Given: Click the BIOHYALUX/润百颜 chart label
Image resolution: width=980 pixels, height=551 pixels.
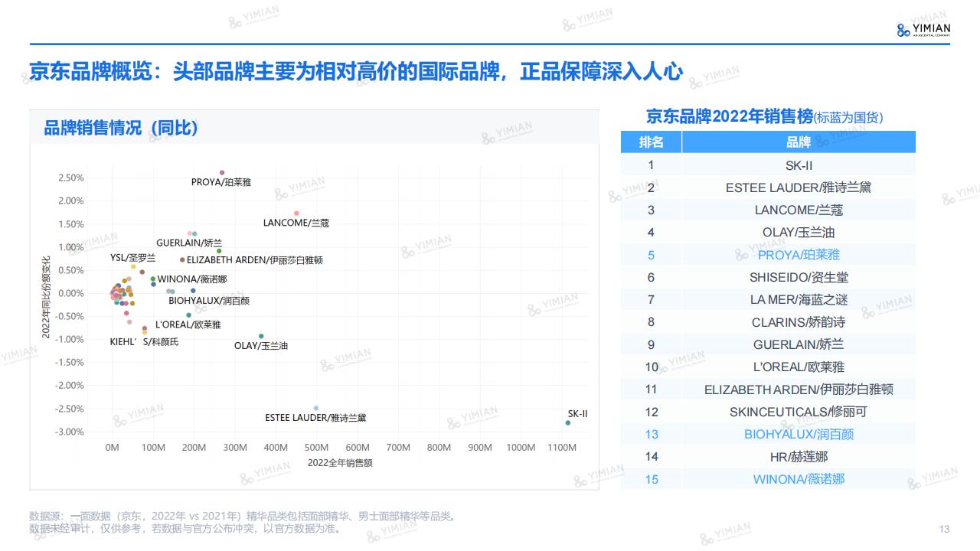Looking at the screenshot, I should [209, 301].
